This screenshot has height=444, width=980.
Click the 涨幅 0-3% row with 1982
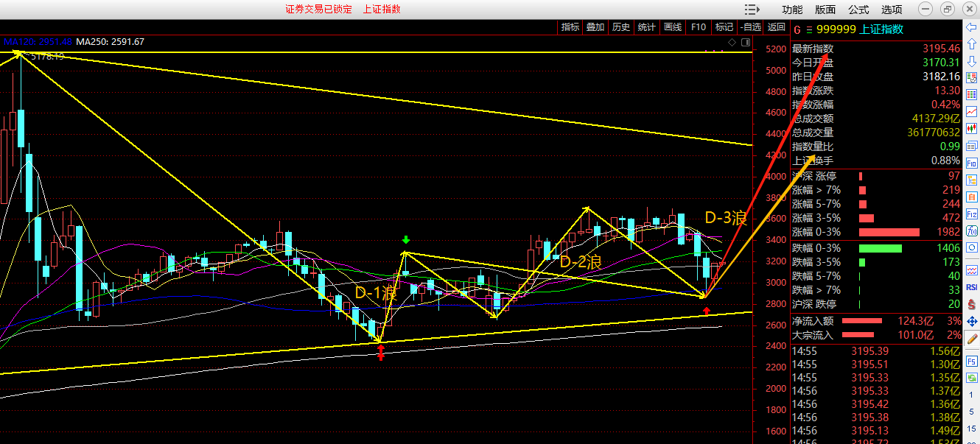877,232
